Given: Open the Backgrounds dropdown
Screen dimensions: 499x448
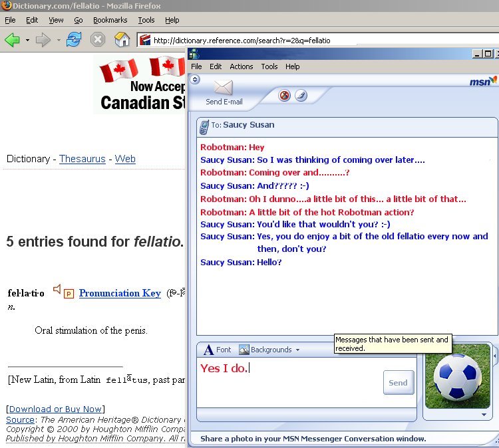Looking at the screenshot, I should (x=269, y=350).
